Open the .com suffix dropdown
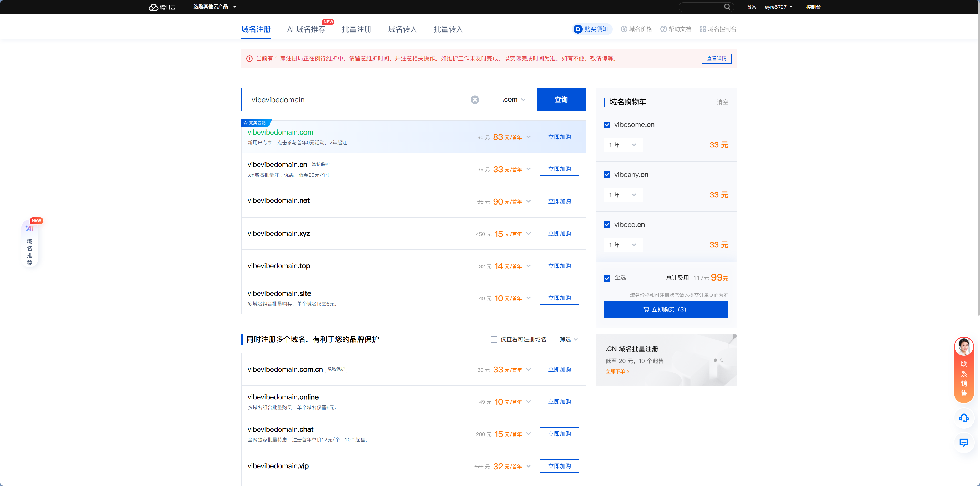Screen dimensions: 980x486 click(513, 100)
